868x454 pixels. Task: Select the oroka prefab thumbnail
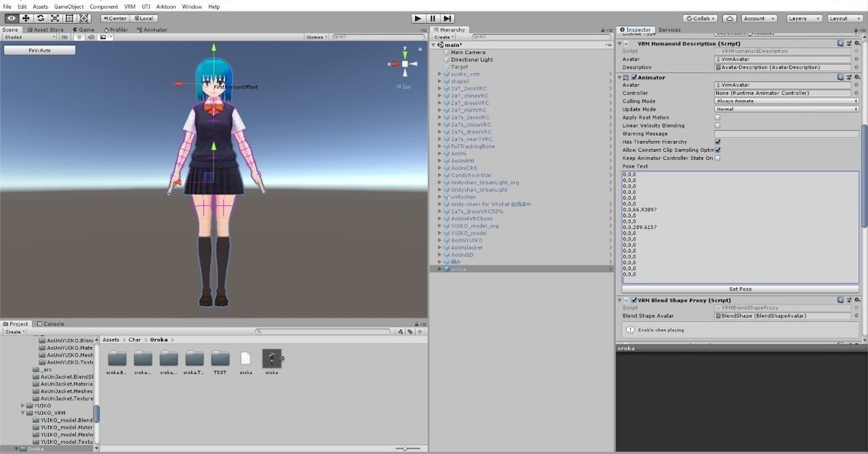271,357
